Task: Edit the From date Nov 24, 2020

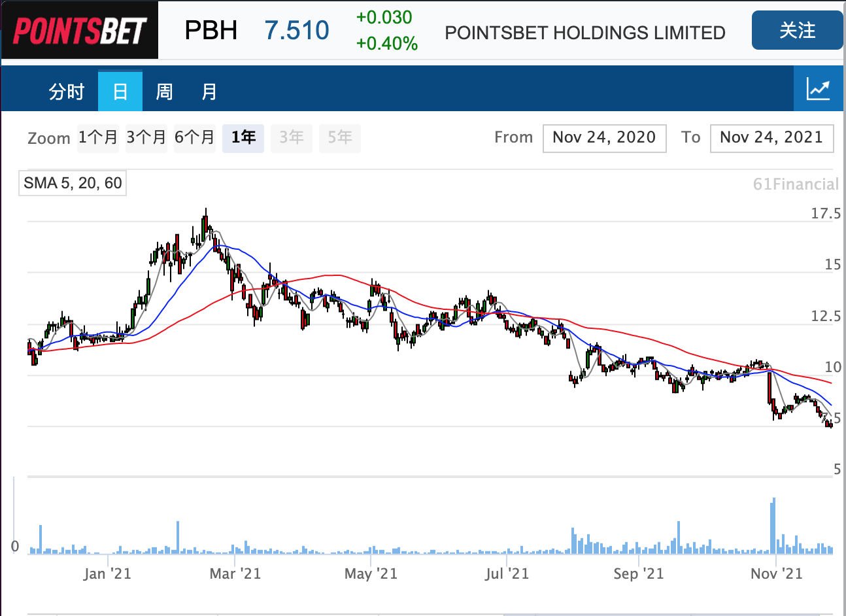Action: point(604,138)
